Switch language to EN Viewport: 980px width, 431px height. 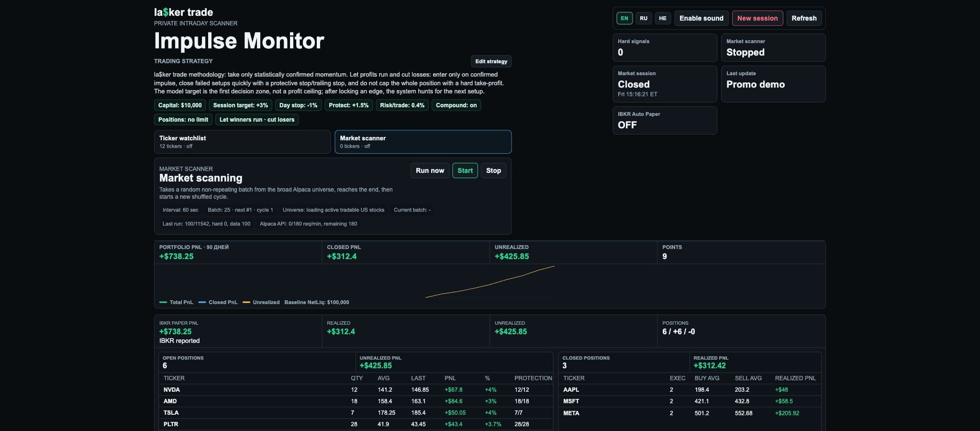click(624, 18)
